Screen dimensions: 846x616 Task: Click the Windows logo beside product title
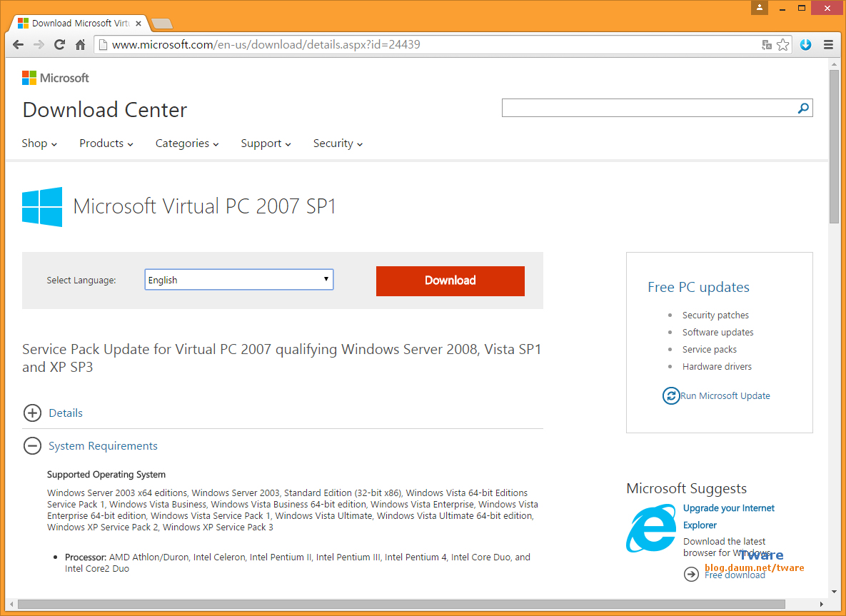pyautogui.click(x=42, y=206)
